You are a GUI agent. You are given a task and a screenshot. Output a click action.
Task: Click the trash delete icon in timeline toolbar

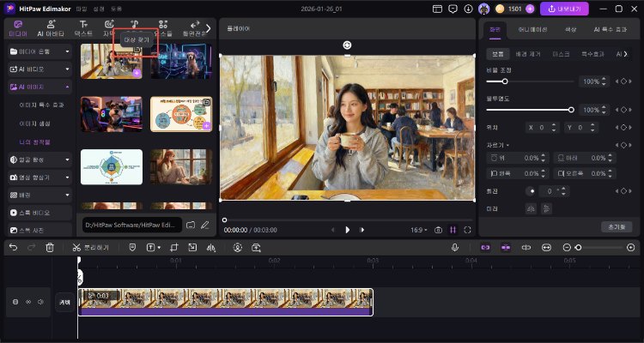coord(50,247)
